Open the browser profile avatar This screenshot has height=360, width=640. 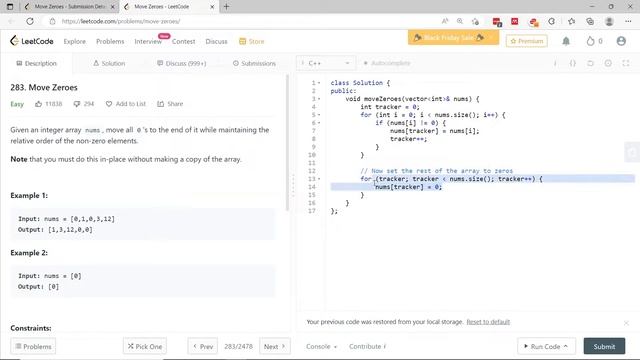pyautogui.click(x=609, y=21)
